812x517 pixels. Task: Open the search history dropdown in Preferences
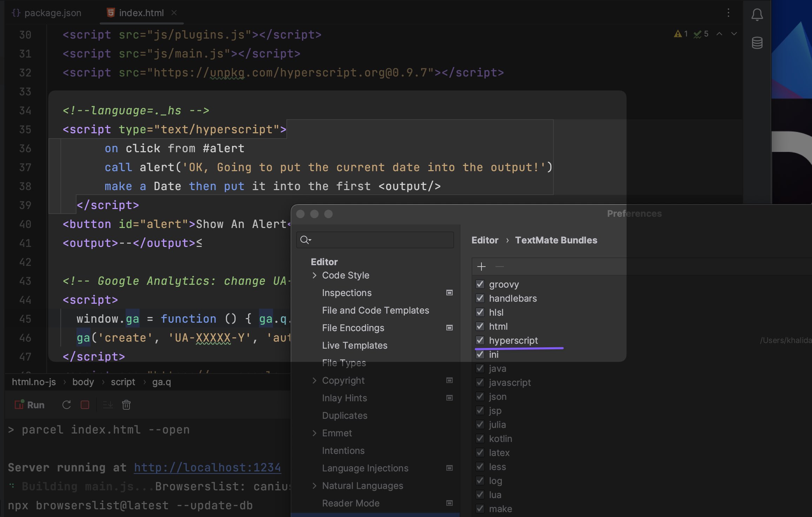(x=310, y=240)
